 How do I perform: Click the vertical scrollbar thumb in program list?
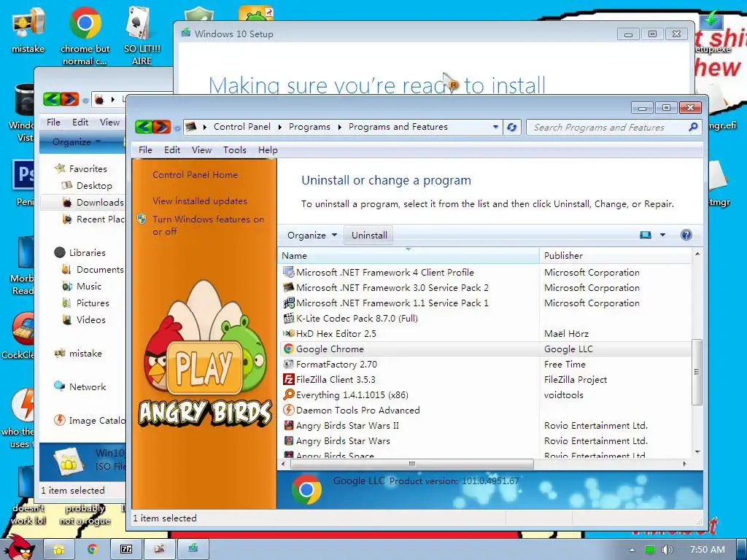click(x=697, y=371)
